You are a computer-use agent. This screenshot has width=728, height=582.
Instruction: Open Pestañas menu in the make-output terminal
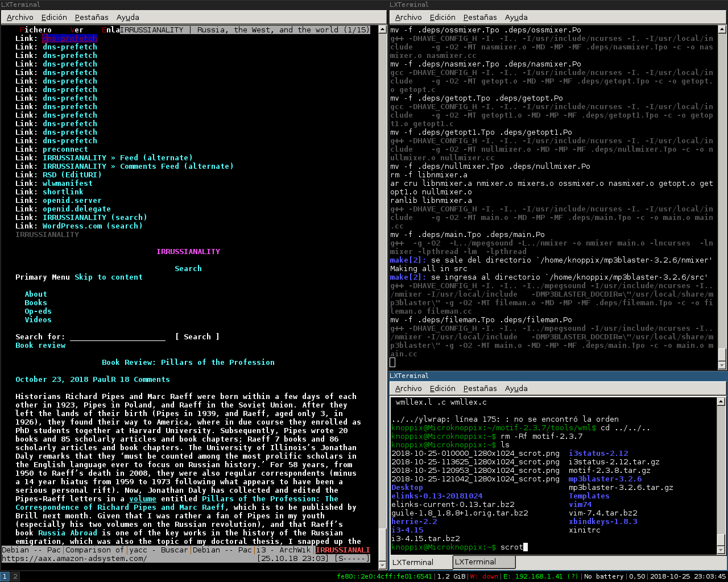pos(480,17)
